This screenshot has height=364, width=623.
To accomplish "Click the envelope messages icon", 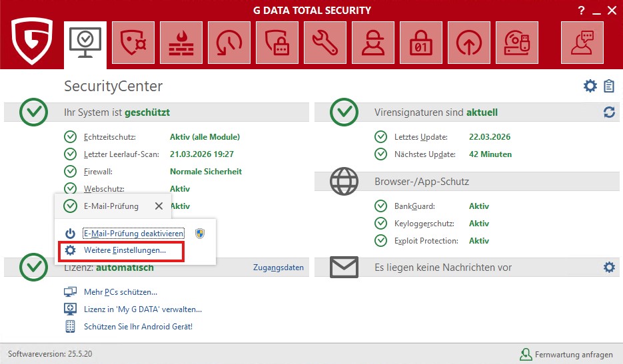I will [344, 267].
